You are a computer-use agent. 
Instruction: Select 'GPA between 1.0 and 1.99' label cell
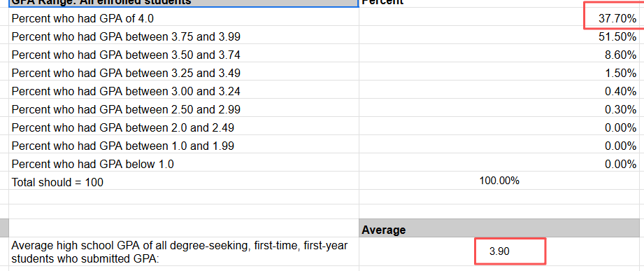[x=184, y=145]
